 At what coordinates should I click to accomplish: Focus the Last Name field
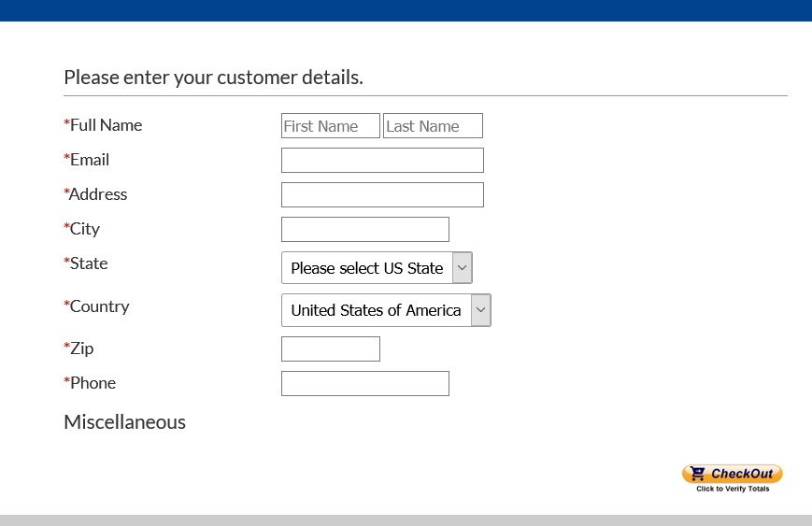click(x=433, y=126)
